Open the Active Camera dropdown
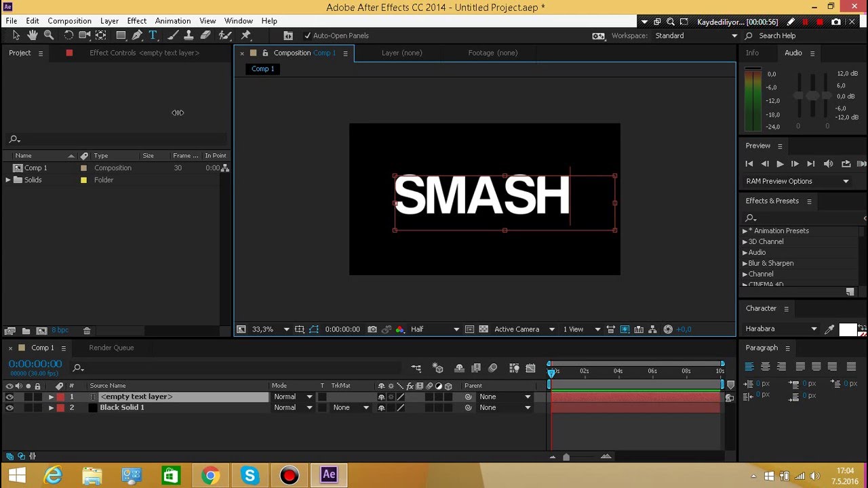The height and width of the screenshot is (488, 868). click(524, 329)
